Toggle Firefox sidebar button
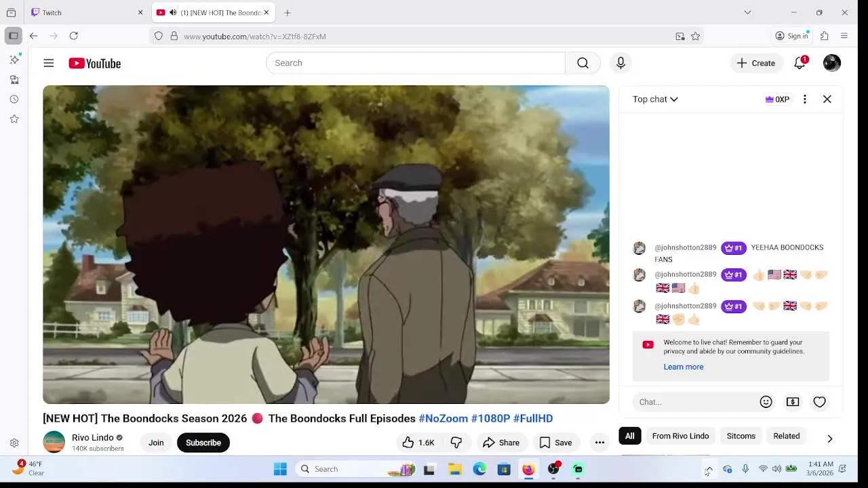 [13, 36]
